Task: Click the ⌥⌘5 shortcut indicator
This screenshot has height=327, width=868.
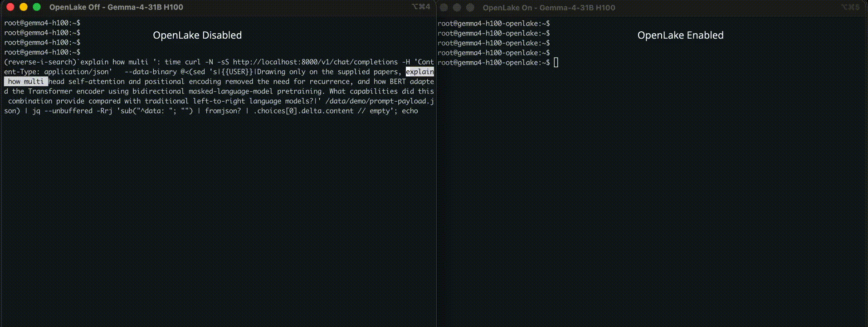Action: [850, 7]
